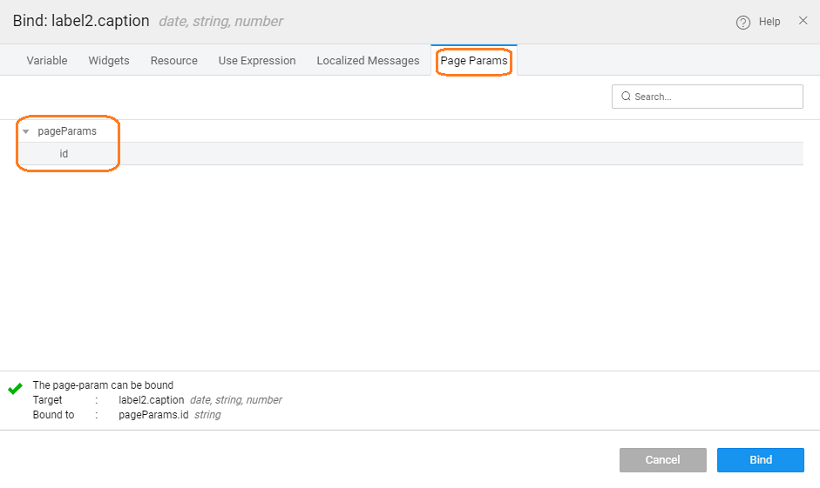Image resolution: width=820 pixels, height=488 pixels.
Task: Confirm with the blue Bind button
Action: coord(760,460)
